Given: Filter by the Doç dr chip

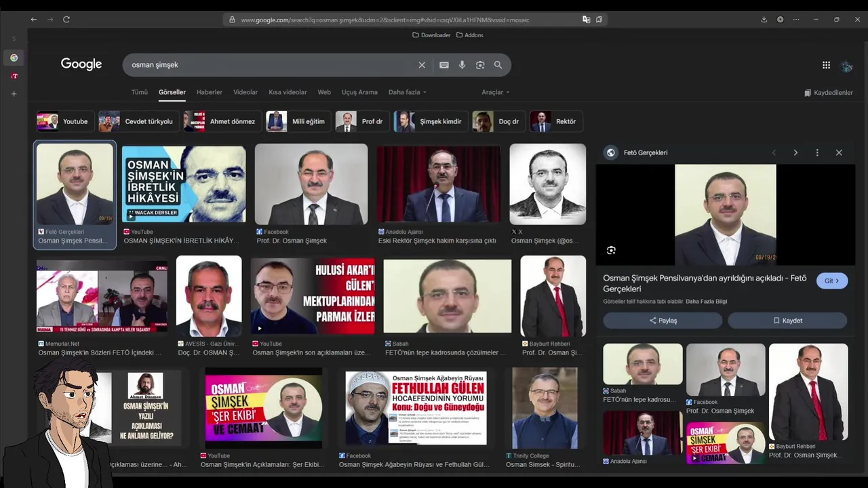Looking at the screenshot, I should [498, 122].
